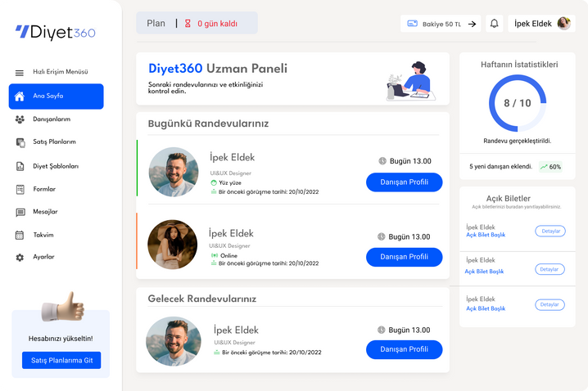The width and height of the screenshot is (588, 391).
Task: Click the Yüz yüze meeting-type icon
Action: (214, 182)
